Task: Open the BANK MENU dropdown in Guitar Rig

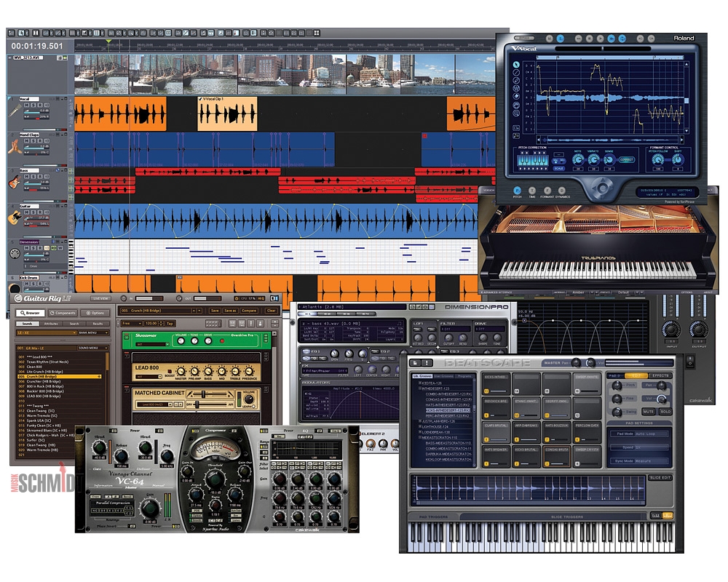Action: (92, 333)
